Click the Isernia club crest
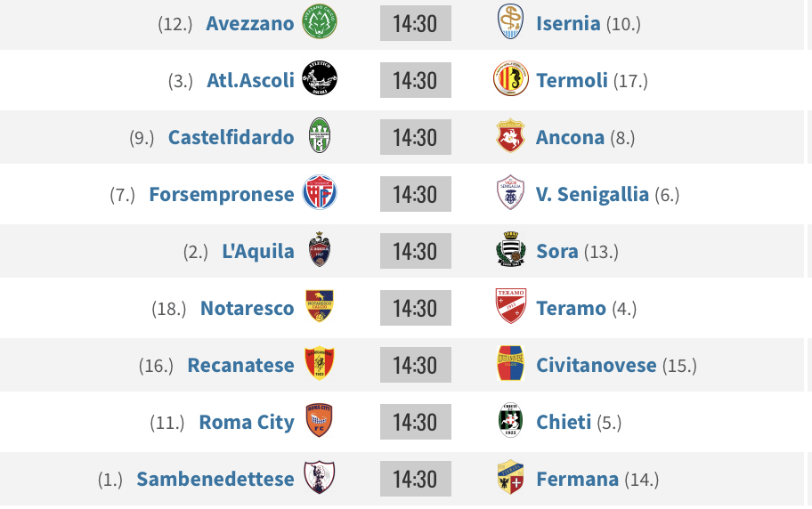Image resolution: width=812 pixels, height=509 pixels. [x=510, y=21]
